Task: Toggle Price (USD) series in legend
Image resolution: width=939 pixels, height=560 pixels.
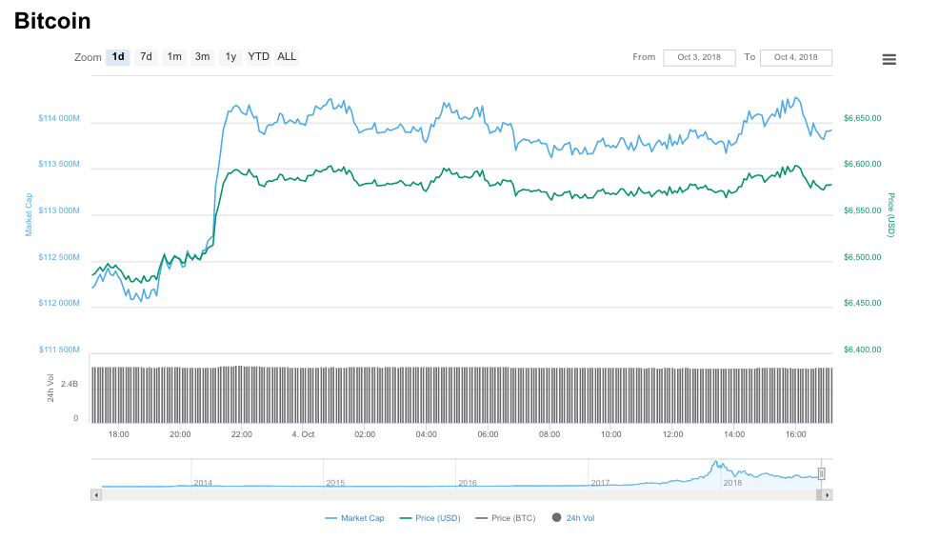Action: pos(430,518)
